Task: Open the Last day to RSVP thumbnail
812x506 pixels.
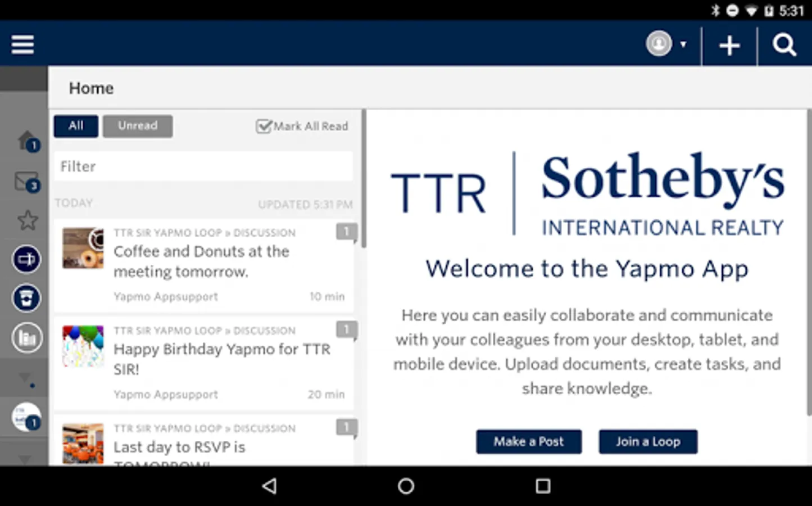Action: coord(83,444)
